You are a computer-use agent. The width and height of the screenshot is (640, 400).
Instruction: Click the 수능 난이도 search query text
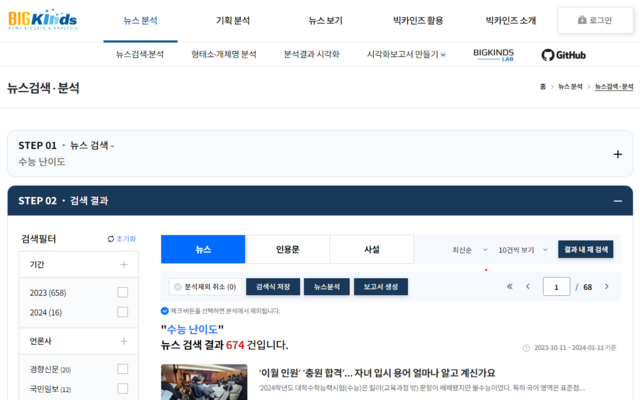[192, 329]
